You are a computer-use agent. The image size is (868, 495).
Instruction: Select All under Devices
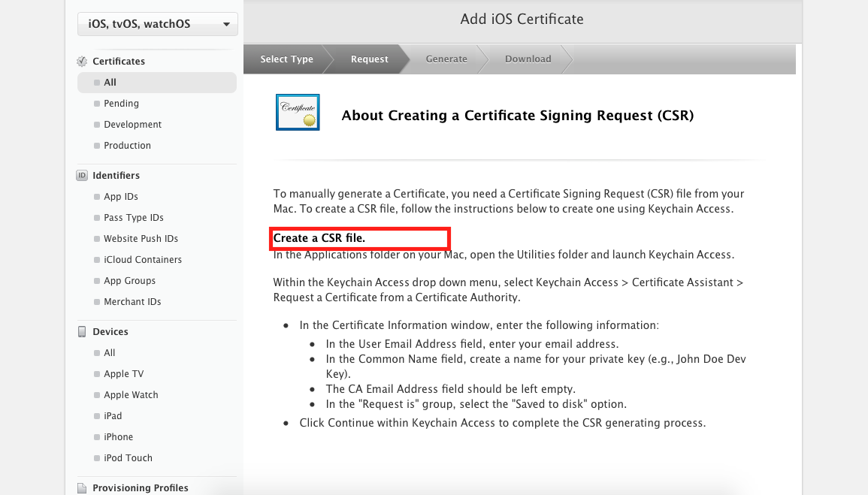click(110, 353)
